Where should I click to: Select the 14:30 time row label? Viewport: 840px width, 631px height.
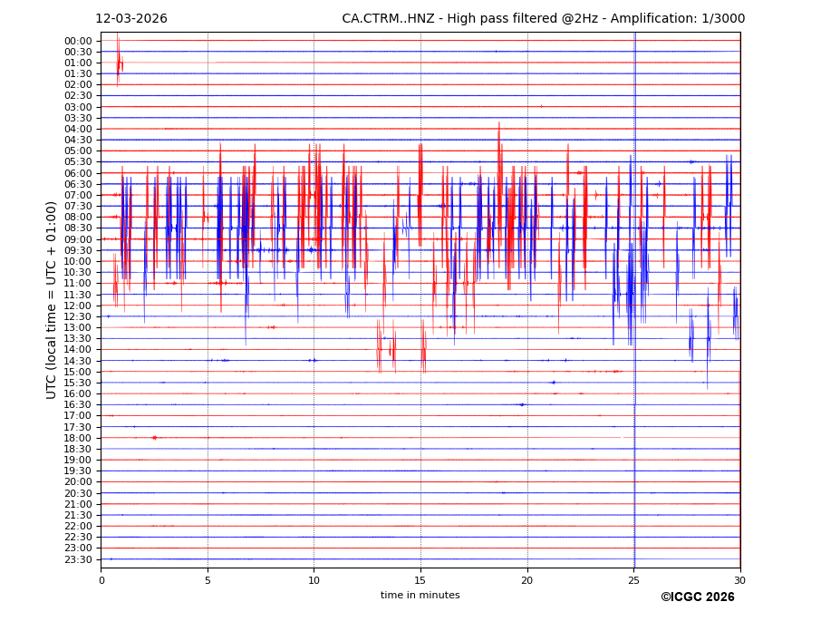click(78, 361)
